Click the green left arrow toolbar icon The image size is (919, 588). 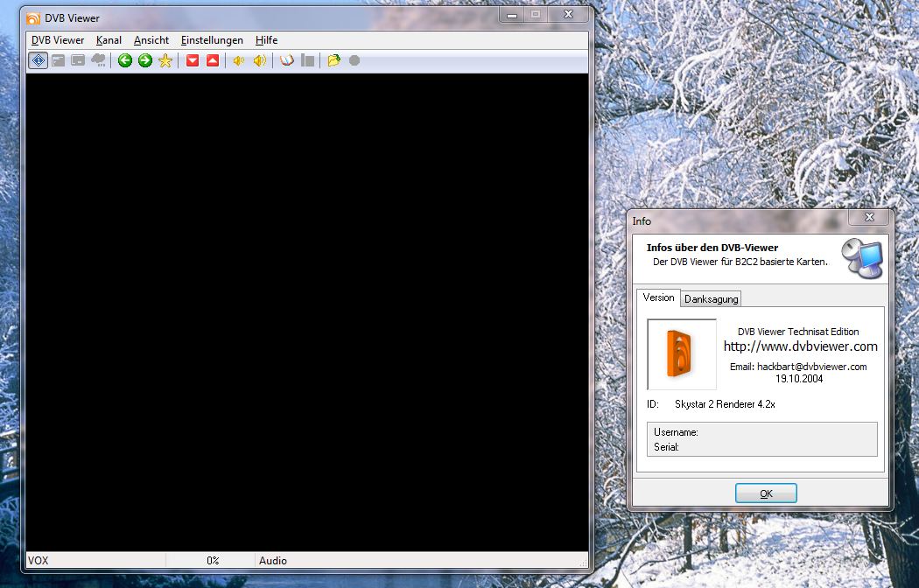125,60
